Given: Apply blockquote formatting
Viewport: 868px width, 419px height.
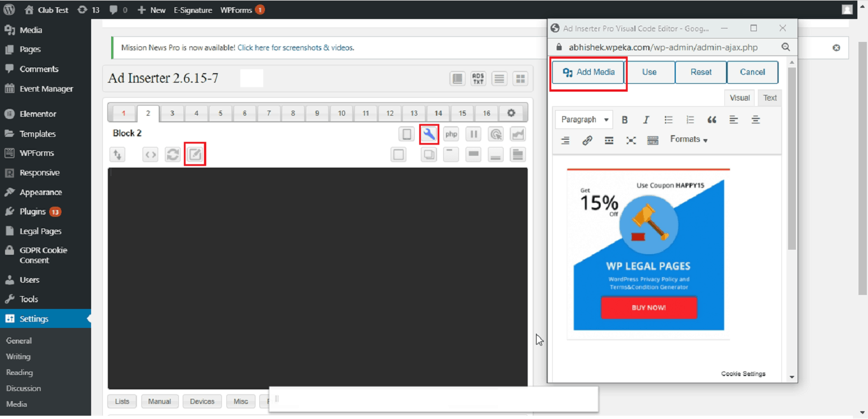Looking at the screenshot, I should point(712,120).
